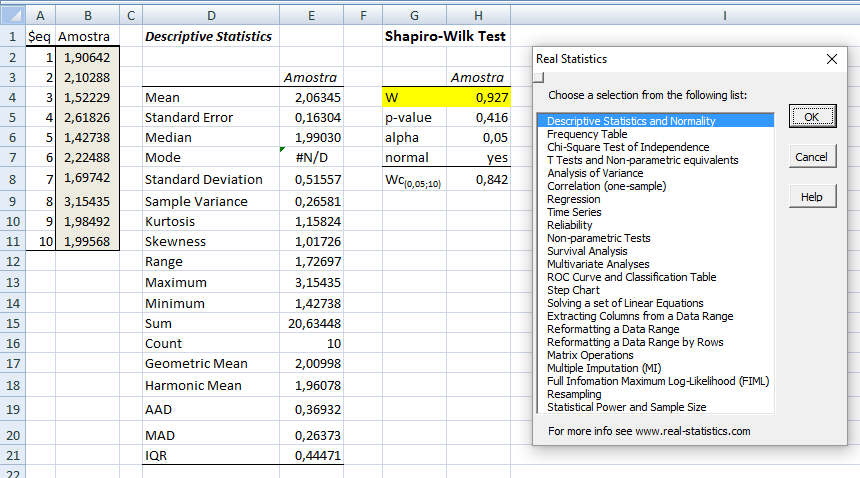Close the Real Statistics dialog
The image size is (860, 478).
(x=831, y=59)
